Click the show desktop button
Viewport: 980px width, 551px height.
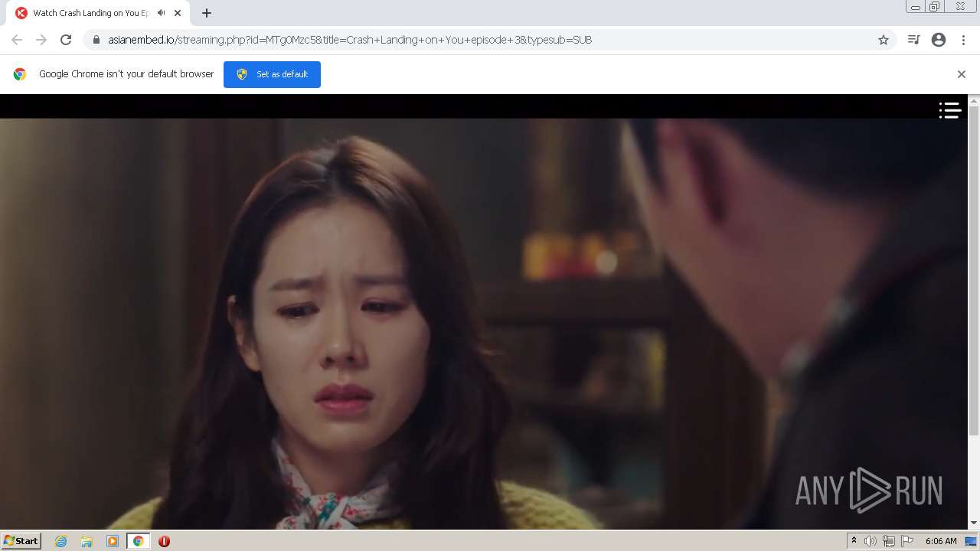pyautogui.click(x=972, y=541)
